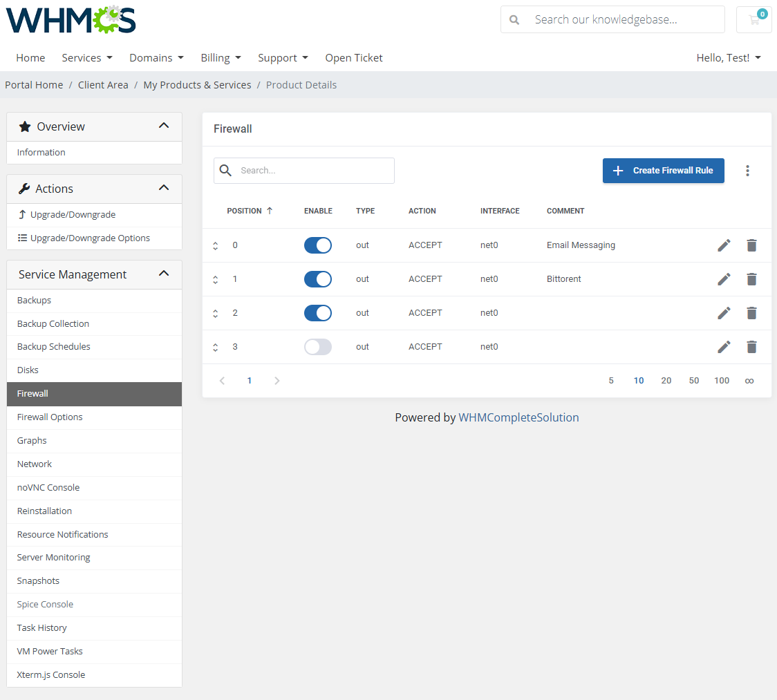This screenshot has height=700, width=777.
Task: Turn off rule 2 enable switch
Action: [x=317, y=312]
